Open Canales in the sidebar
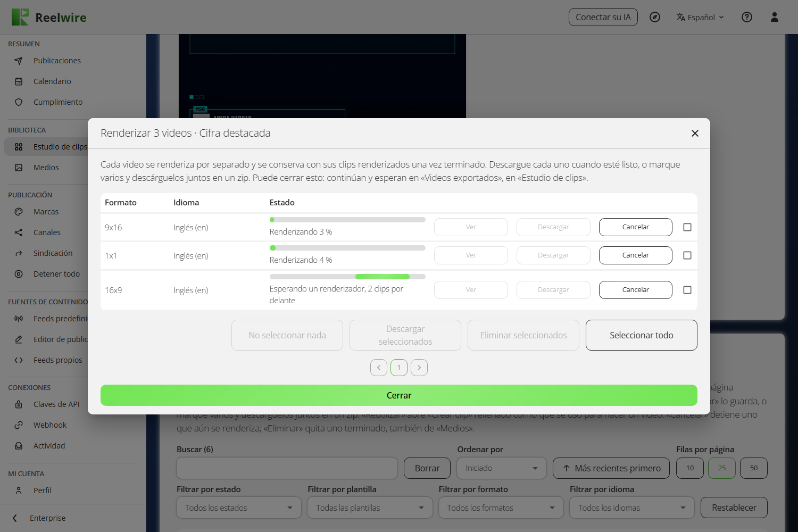The image size is (798, 532). 47,232
